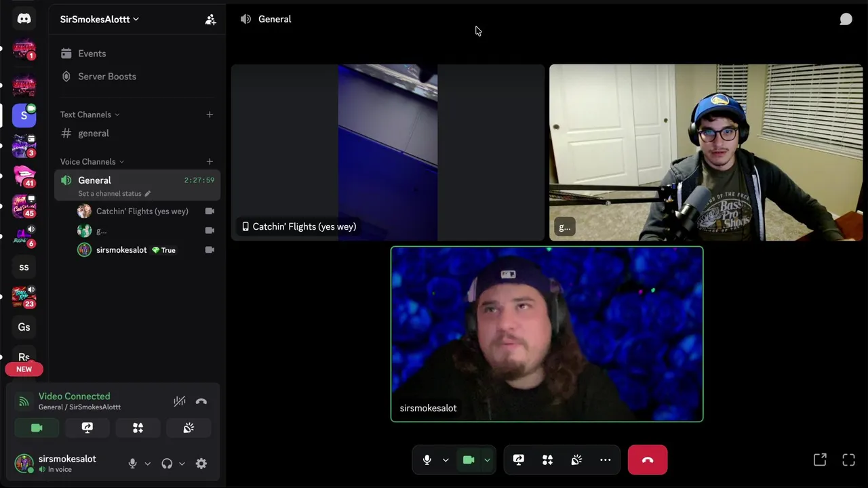Toggle noise suppression icon in voice panel
868x488 pixels.
(x=179, y=401)
